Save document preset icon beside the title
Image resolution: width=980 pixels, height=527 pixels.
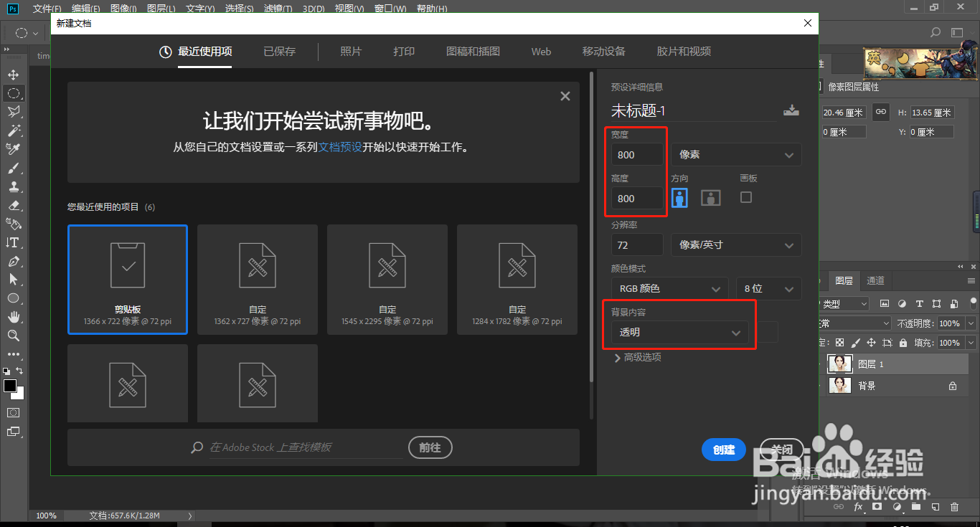point(791,110)
